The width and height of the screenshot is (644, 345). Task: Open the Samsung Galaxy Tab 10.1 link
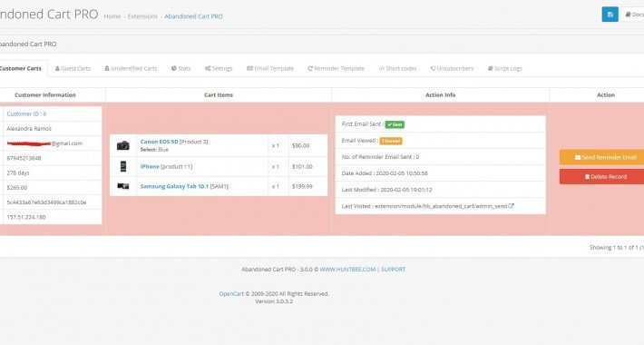(x=174, y=186)
